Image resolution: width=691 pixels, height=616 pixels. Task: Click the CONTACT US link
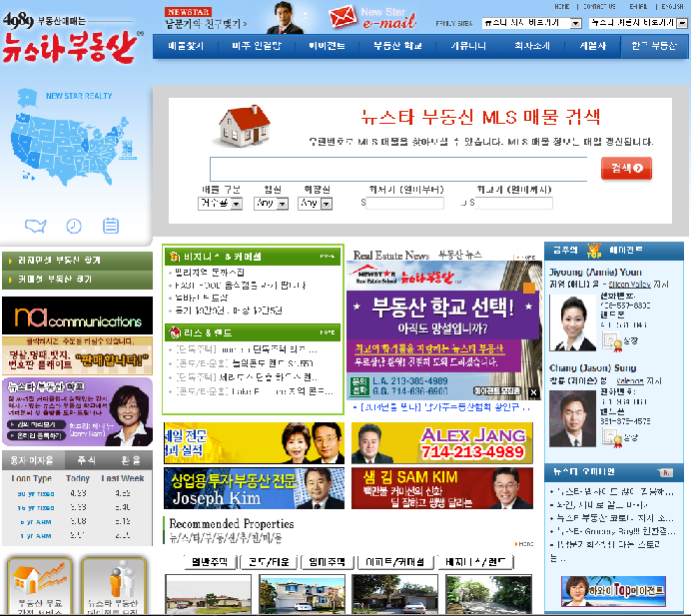point(599,7)
